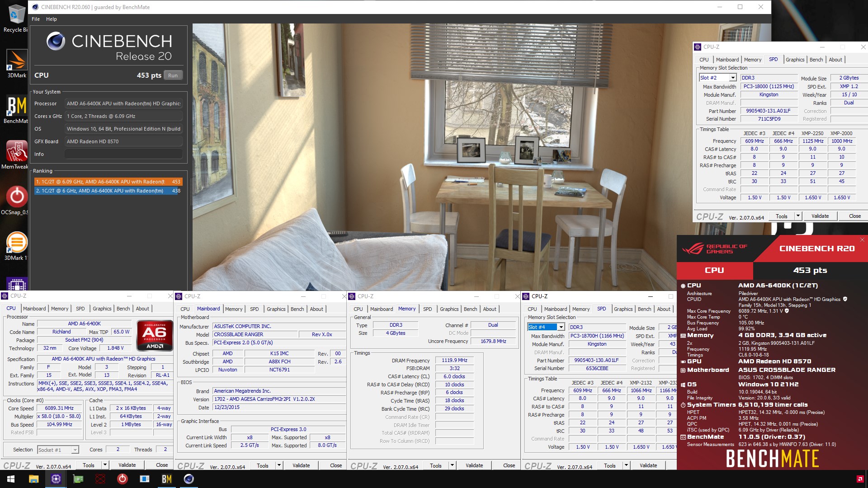Open the Help menu in Cinebench

(x=52, y=19)
